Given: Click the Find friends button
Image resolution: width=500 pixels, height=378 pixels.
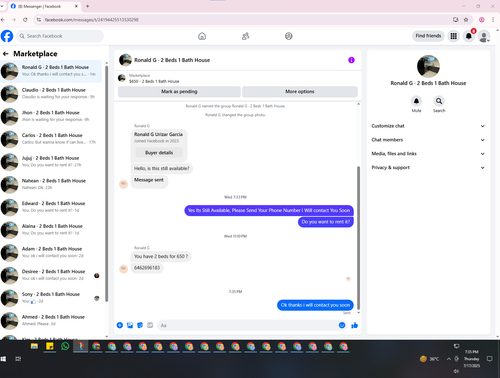Looking at the screenshot, I should coord(428,36).
